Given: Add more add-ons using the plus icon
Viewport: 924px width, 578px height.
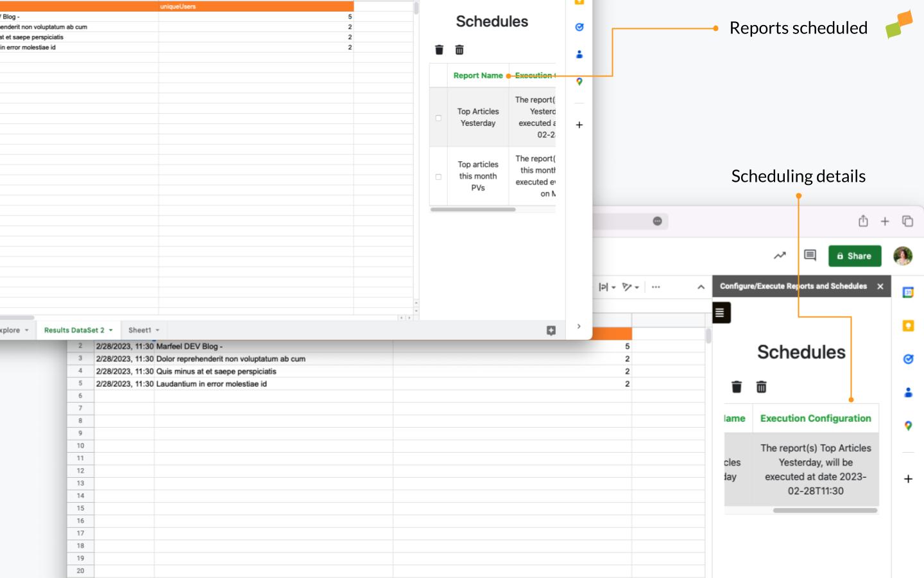Looking at the screenshot, I should [x=908, y=478].
